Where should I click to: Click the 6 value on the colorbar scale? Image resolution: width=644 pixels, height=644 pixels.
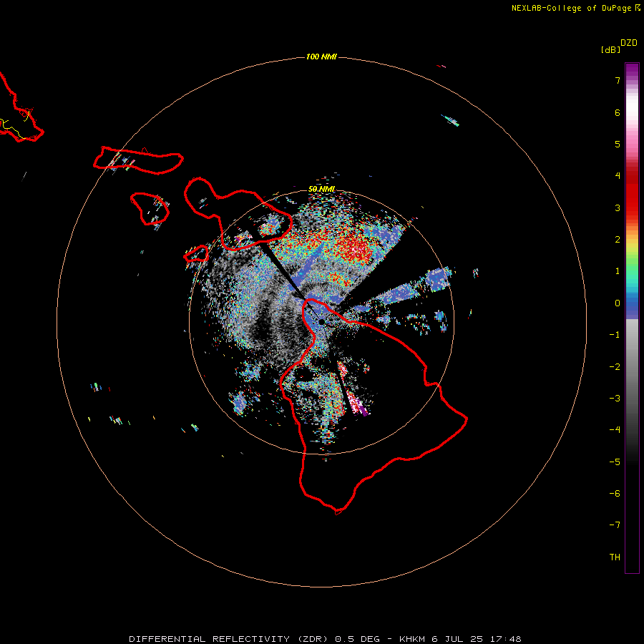pyautogui.click(x=618, y=112)
